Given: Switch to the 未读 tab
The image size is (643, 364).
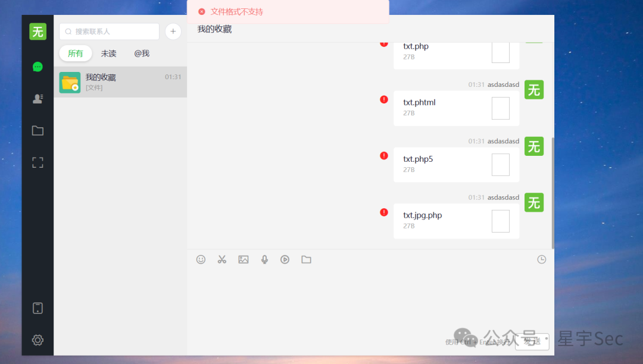Looking at the screenshot, I should click(109, 53).
